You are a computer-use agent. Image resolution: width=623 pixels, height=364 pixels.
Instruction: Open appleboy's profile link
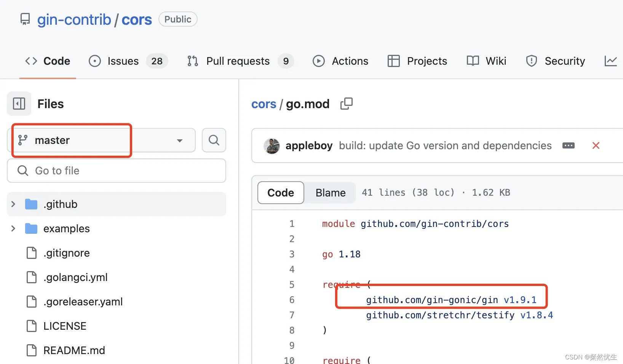click(x=309, y=146)
